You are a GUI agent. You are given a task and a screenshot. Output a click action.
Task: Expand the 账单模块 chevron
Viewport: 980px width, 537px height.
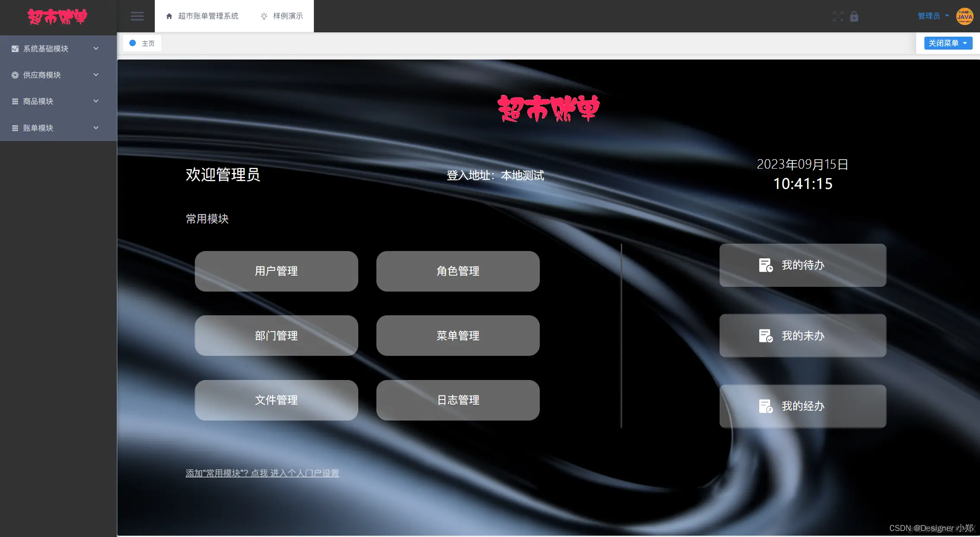pos(95,128)
